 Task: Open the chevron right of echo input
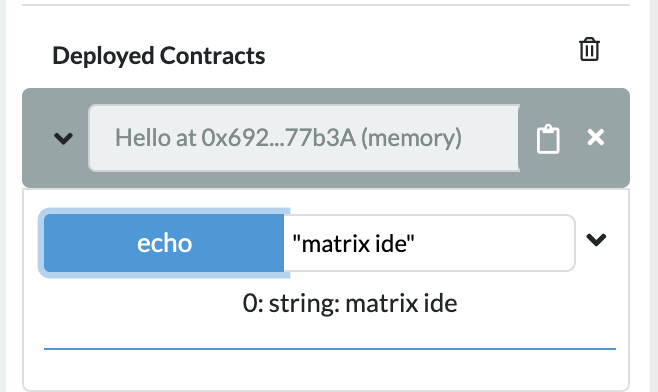[x=596, y=240]
